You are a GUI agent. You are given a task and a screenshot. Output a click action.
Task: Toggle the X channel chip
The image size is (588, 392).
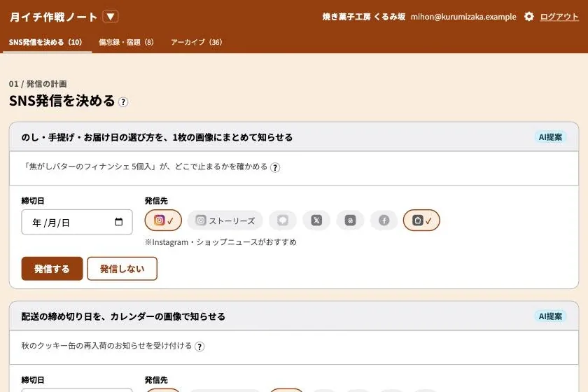click(x=316, y=220)
